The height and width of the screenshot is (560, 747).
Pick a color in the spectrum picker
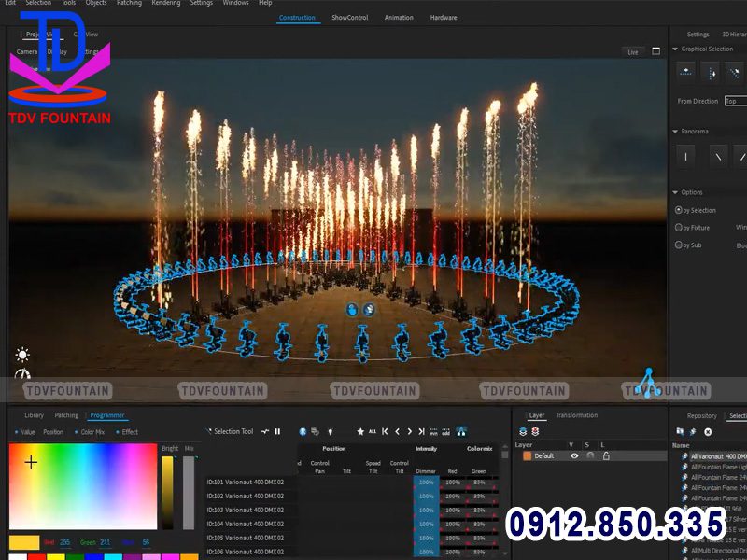coord(83,486)
